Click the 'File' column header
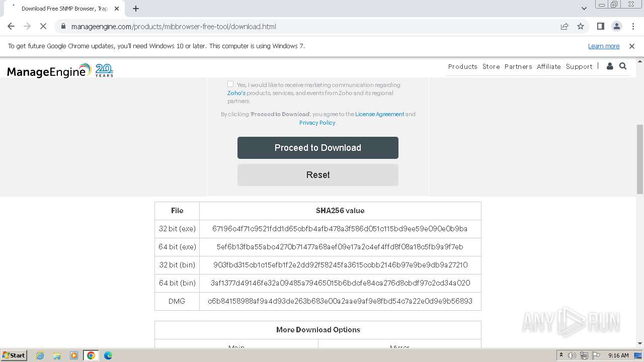 (177, 211)
